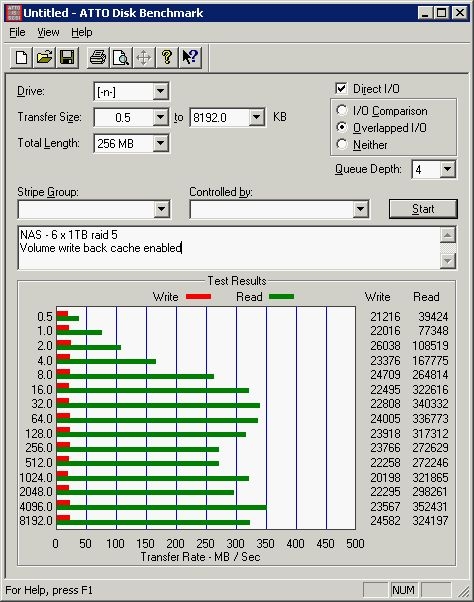The image size is (474, 602).
Task: Select the Overlapped I/O radio button
Action: click(x=342, y=127)
